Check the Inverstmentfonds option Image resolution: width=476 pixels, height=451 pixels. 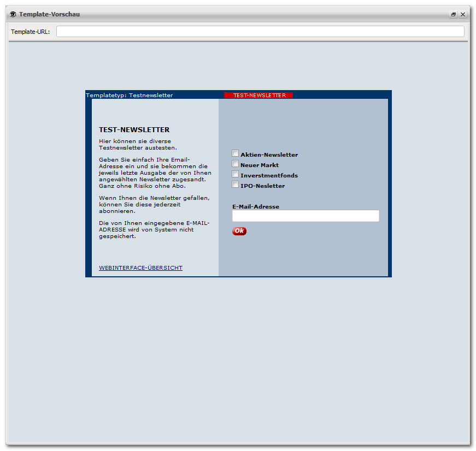pyautogui.click(x=236, y=174)
